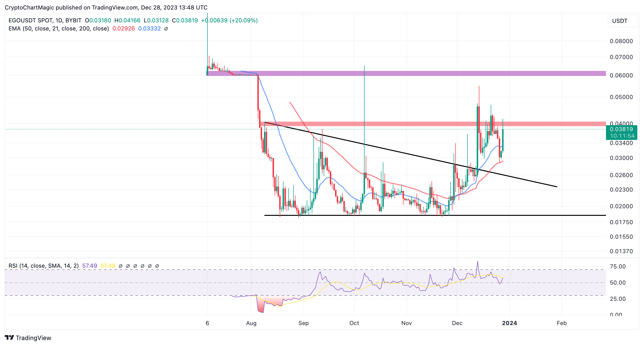This screenshot has height=346, width=644.
Task: Click the Oct label on the time axis
Action: point(354,323)
